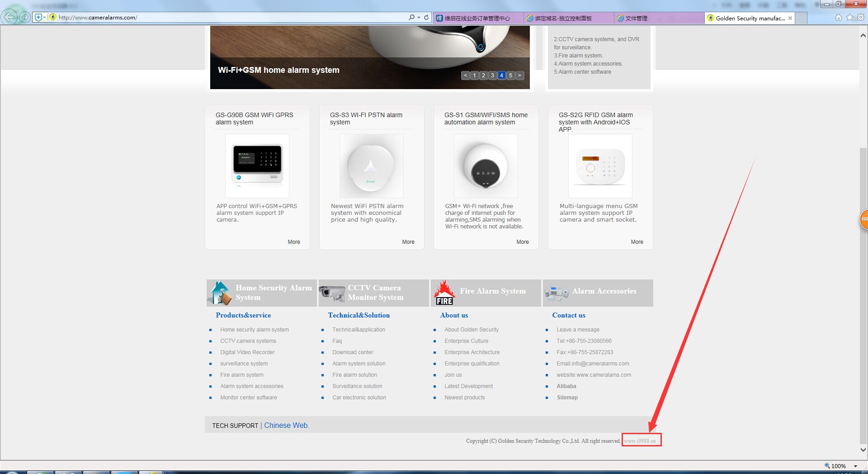Open the Sitemap link
This screenshot has height=474, width=868.
[x=567, y=398]
